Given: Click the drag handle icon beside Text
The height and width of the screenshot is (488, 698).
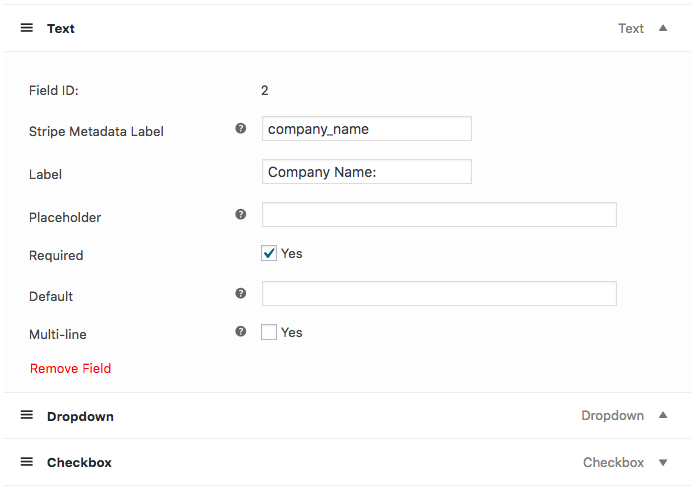Looking at the screenshot, I should pos(27,28).
